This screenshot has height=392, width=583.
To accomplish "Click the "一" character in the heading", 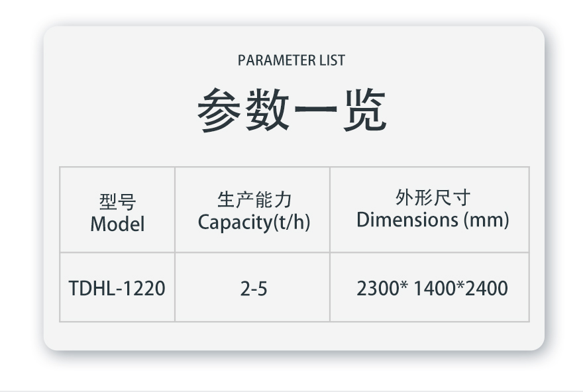I will click(x=315, y=110).
